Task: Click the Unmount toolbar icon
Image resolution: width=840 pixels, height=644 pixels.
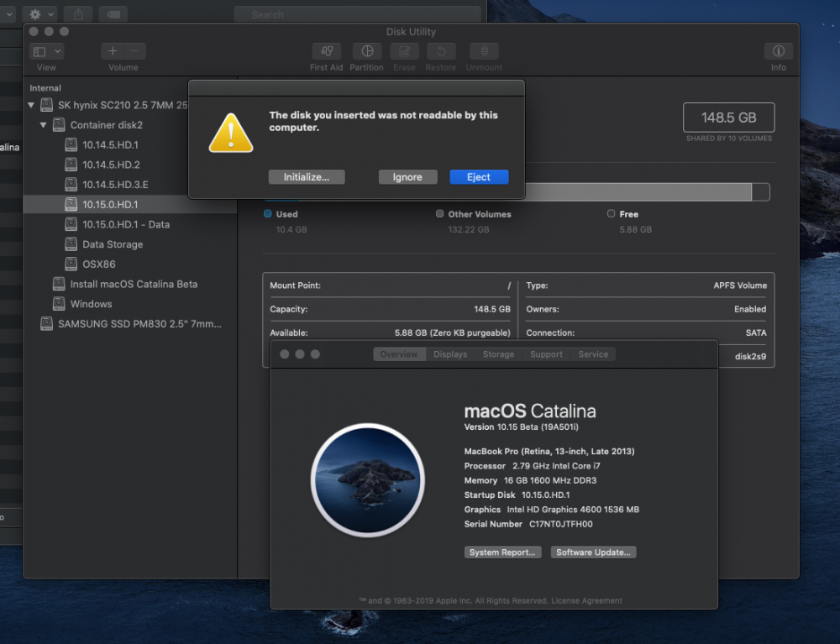Action: [484, 51]
